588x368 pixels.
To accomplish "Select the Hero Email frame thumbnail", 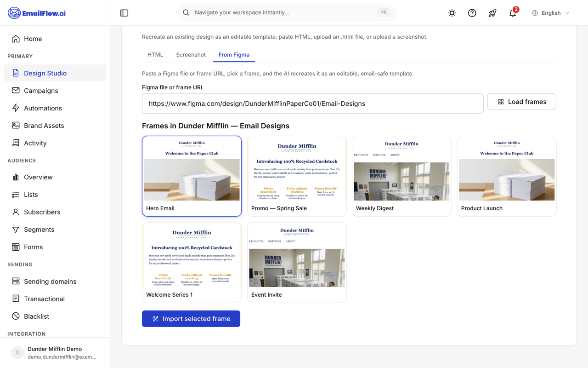I will pos(192,176).
